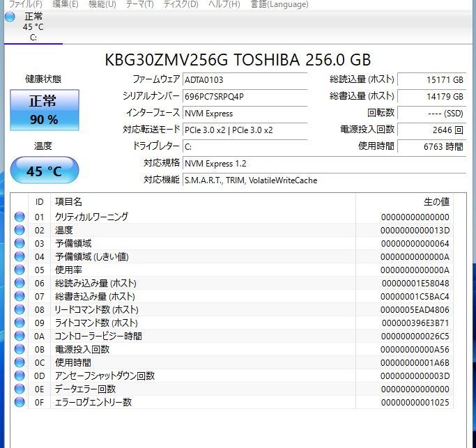Click status orb for 0E データエラー回数 row
This screenshot has width=476, height=448.
20,389
